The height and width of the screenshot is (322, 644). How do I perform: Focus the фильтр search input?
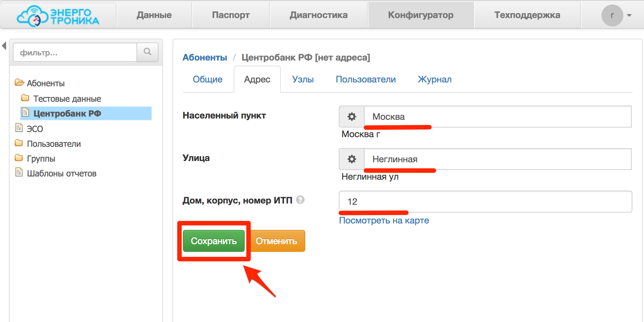[x=75, y=52]
